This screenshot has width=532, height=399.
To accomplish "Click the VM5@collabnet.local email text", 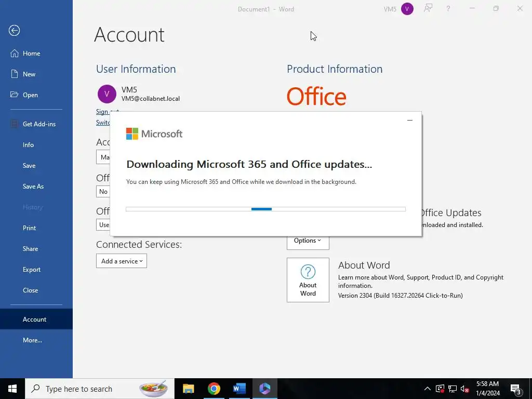I will tap(151, 99).
